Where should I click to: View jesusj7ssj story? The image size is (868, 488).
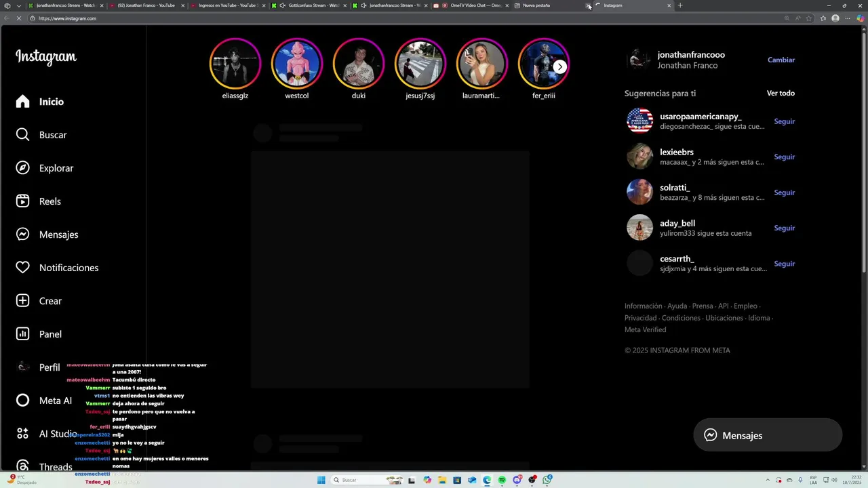tap(420, 64)
